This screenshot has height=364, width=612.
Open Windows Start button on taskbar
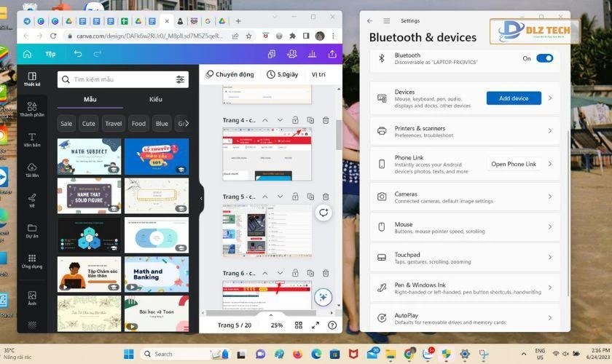[x=128, y=354]
